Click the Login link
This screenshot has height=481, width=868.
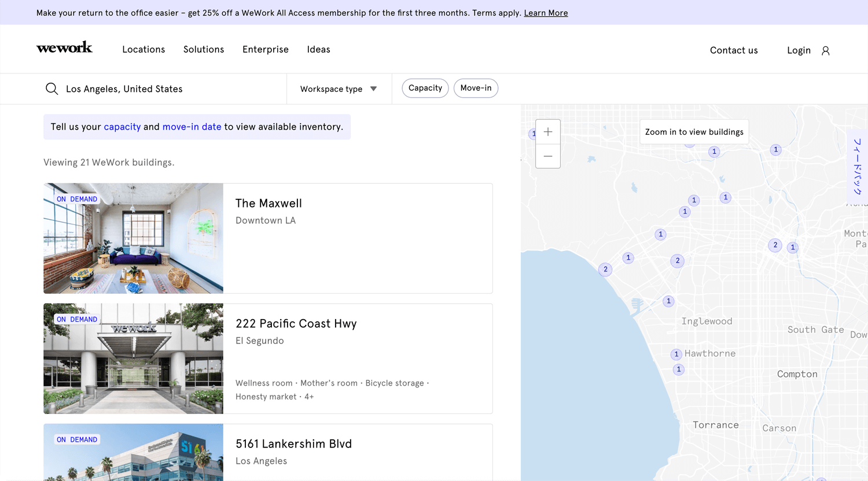pyautogui.click(x=799, y=50)
